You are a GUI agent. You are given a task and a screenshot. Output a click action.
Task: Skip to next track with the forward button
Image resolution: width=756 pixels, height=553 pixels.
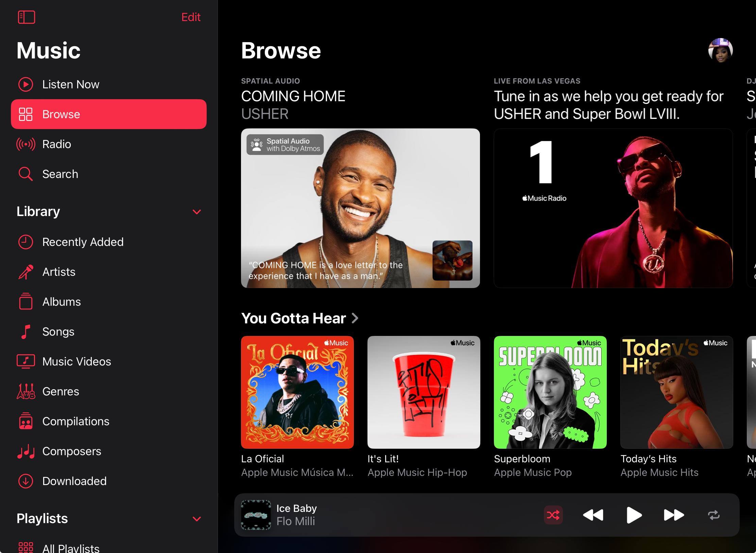pyautogui.click(x=673, y=515)
